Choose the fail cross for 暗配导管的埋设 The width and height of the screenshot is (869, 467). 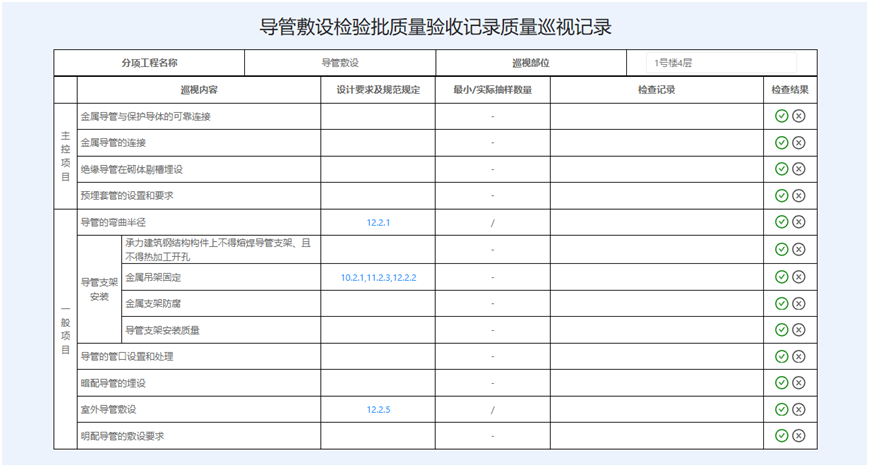pyautogui.click(x=799, y=383)
